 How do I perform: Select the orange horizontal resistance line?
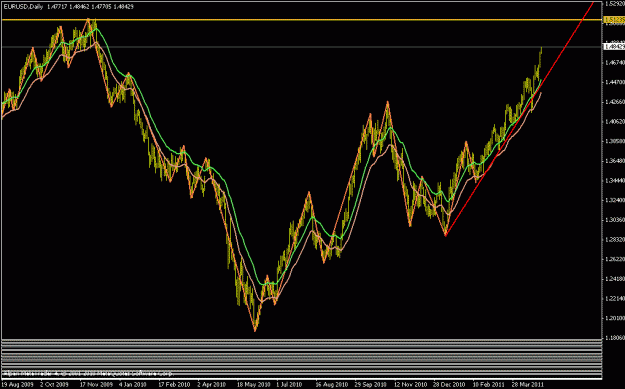(301, 20)
